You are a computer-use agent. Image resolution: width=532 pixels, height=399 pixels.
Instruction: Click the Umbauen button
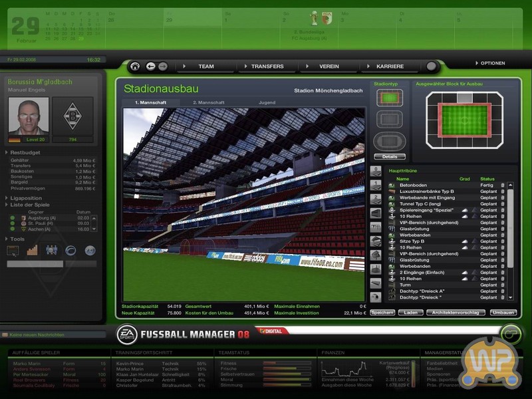(503, 313)
